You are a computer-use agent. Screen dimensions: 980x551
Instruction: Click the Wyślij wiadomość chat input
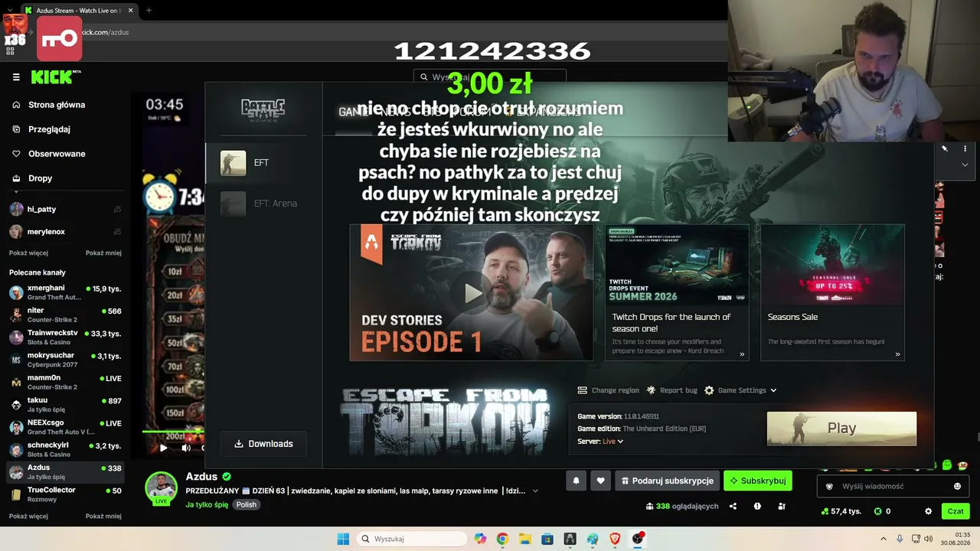(893, 486)
